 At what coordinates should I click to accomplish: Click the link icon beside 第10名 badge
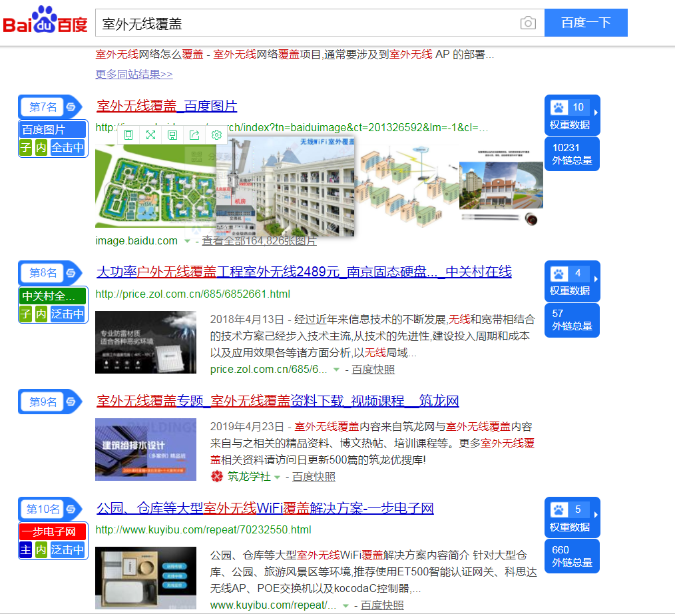[71, 509]
